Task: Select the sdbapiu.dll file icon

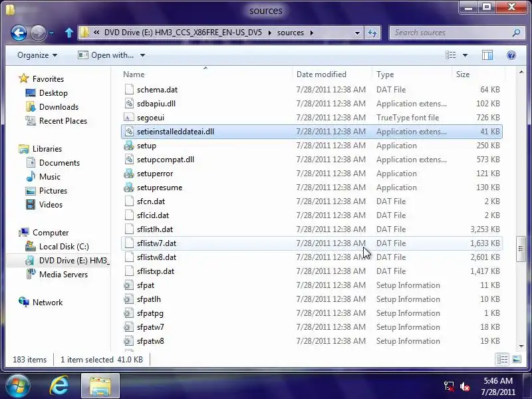Action: (x=129, y=104)
